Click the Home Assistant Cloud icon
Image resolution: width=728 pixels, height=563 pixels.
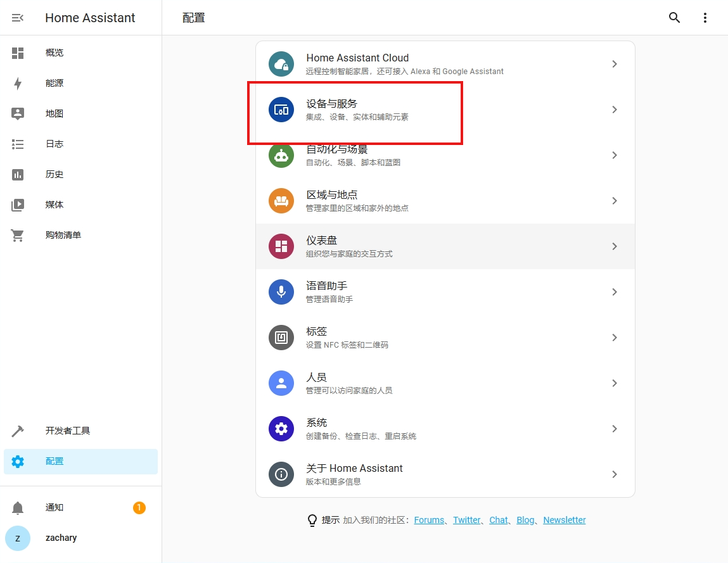click(281, 64)
